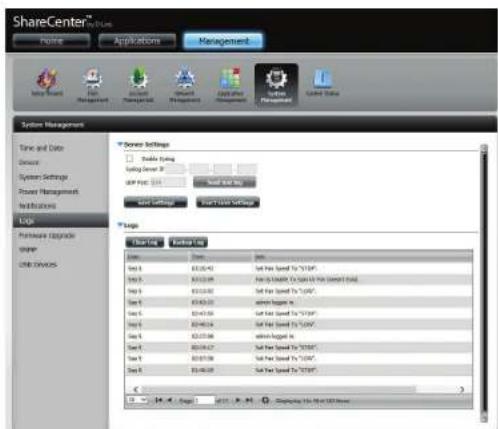
Task: Collapse the Logs section triangle
Action: click(119, 225)
